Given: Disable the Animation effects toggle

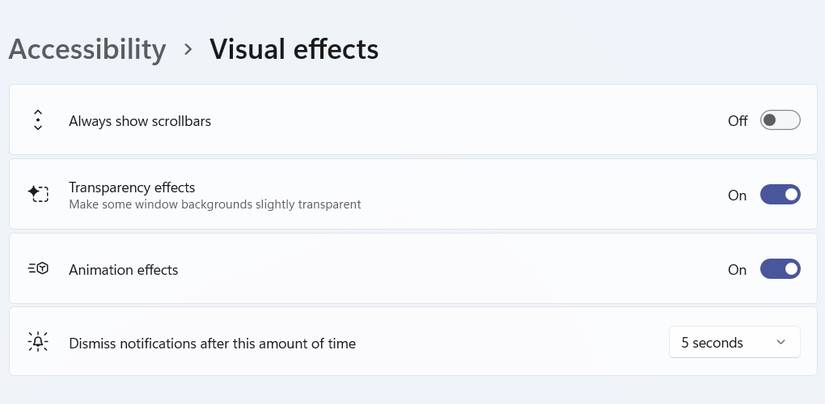Looking at the screenshot, I should pos(780,269).
